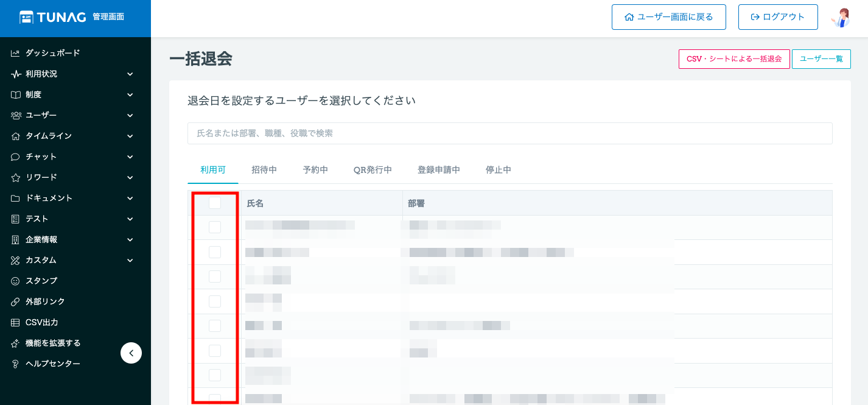
Task: Expand the 企業情報 menu chevron
Action: [130, 239]
